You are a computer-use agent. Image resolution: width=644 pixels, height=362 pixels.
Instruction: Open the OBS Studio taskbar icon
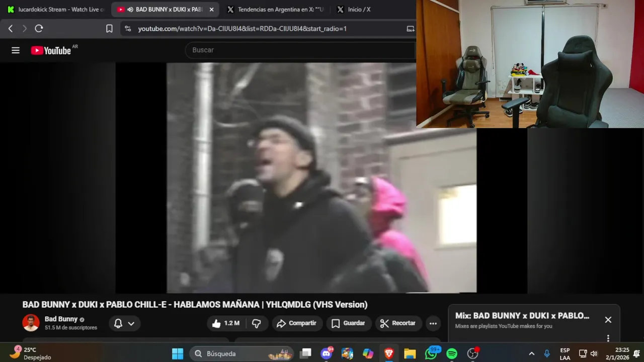(x=473, y=353)
